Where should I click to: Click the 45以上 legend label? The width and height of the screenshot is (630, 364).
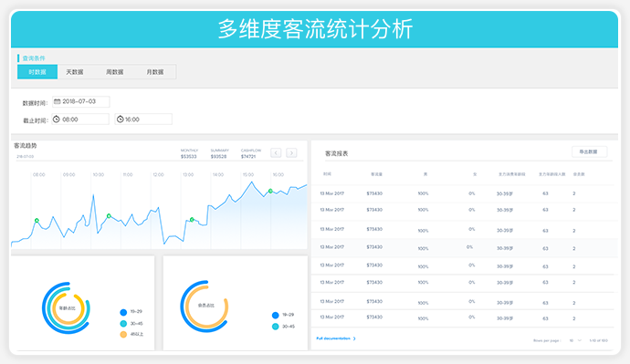tap(137, 334)
